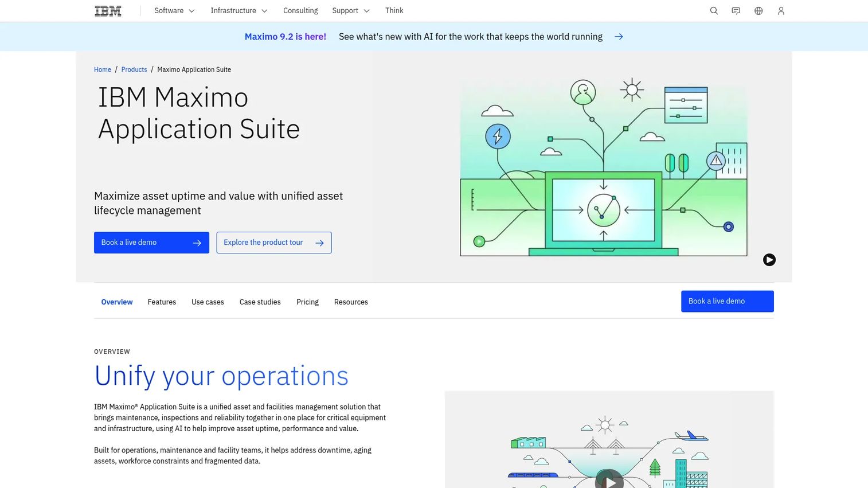Viewport: 868px width, 488px height.
Task: Expand the Software menu
Action: point(174,11)
